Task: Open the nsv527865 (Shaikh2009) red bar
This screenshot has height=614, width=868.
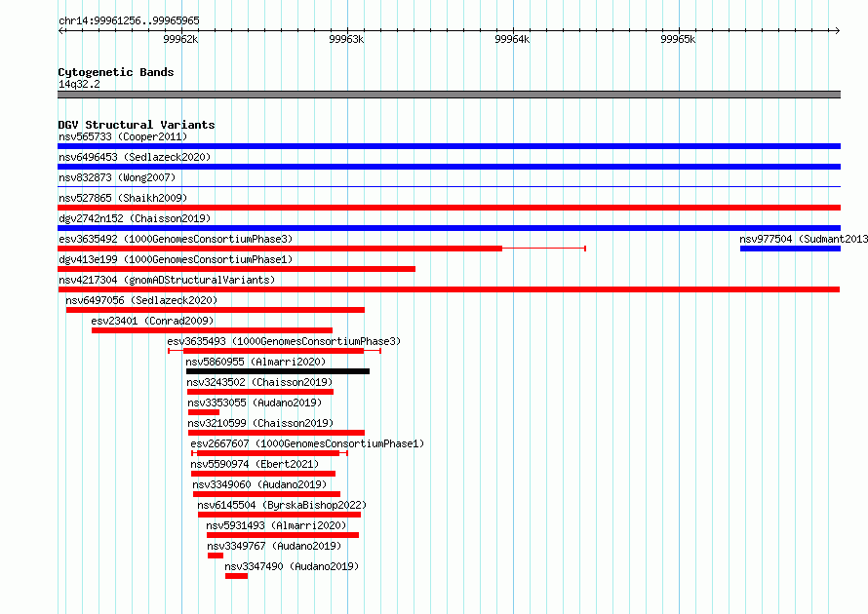Action: tap(449, 208)
